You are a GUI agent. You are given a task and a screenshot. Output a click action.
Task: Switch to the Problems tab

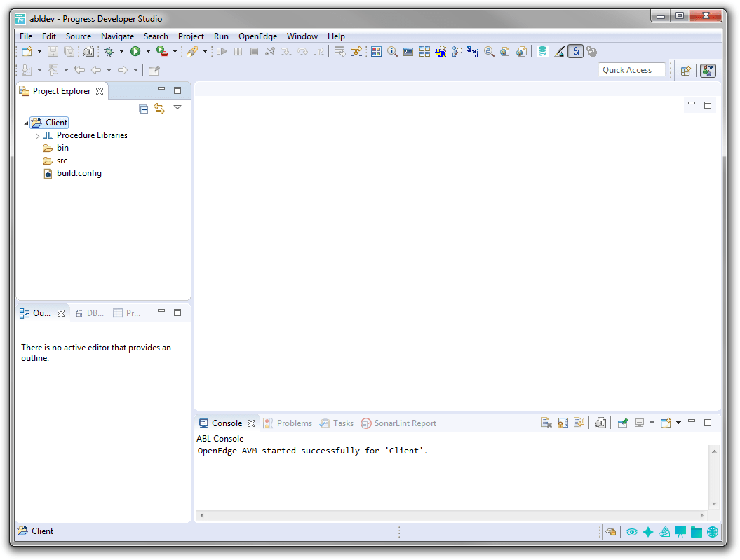[288, 423]
